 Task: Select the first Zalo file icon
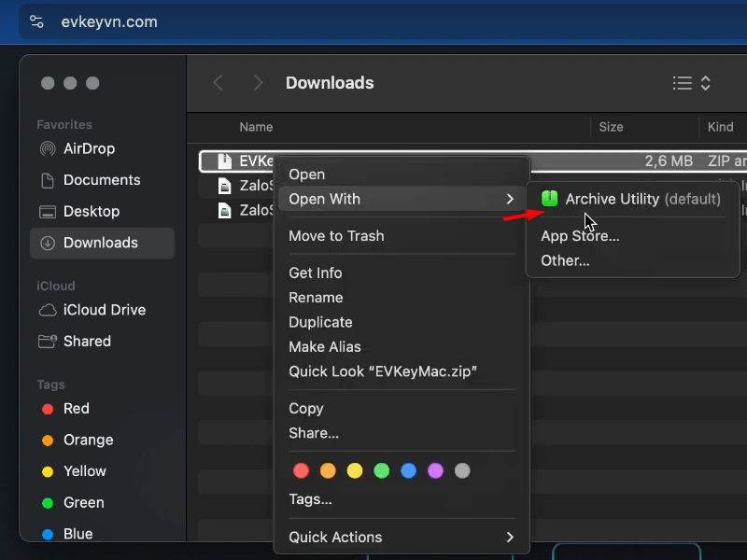point(224,185)
